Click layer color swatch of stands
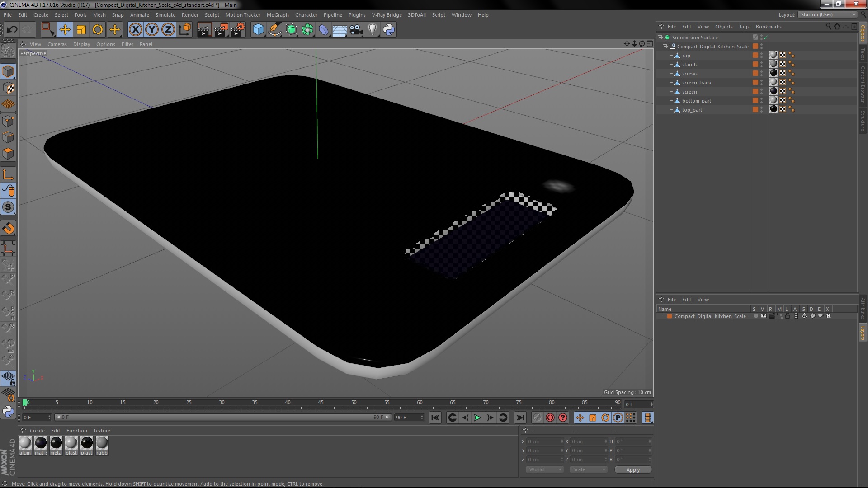The width and height of the screenshot is (868, 488). click(755, 65)
